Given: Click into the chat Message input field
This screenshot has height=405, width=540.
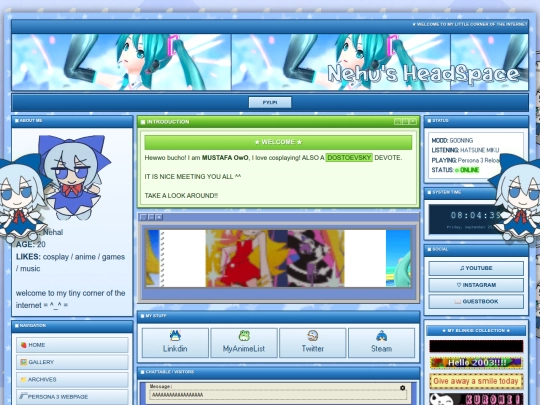Looking at the screenshot, I should (278, 395).
